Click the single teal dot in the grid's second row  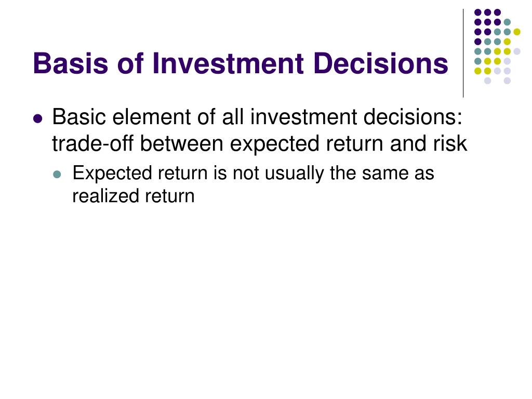(507, 22)
